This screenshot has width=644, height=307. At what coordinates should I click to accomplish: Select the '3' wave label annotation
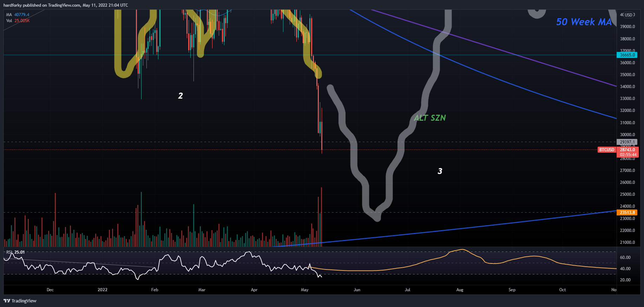440,171
